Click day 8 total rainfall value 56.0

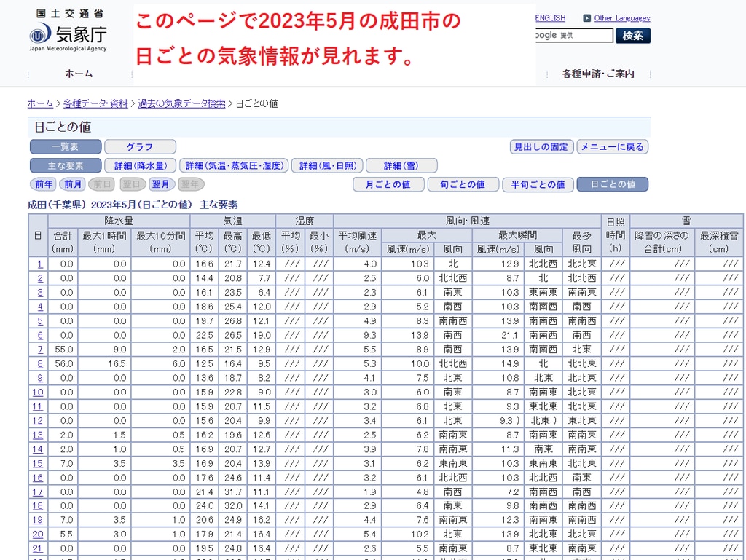(64, 364)
